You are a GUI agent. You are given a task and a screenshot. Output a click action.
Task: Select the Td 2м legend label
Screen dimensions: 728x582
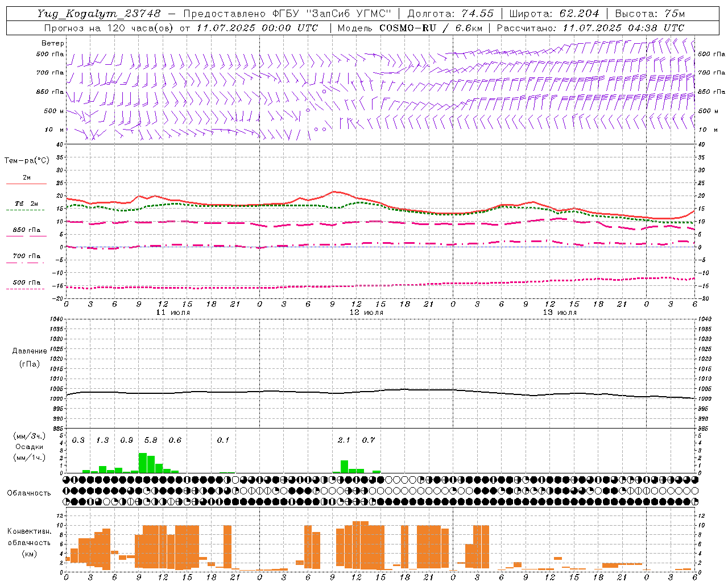(x=26, y=203)
